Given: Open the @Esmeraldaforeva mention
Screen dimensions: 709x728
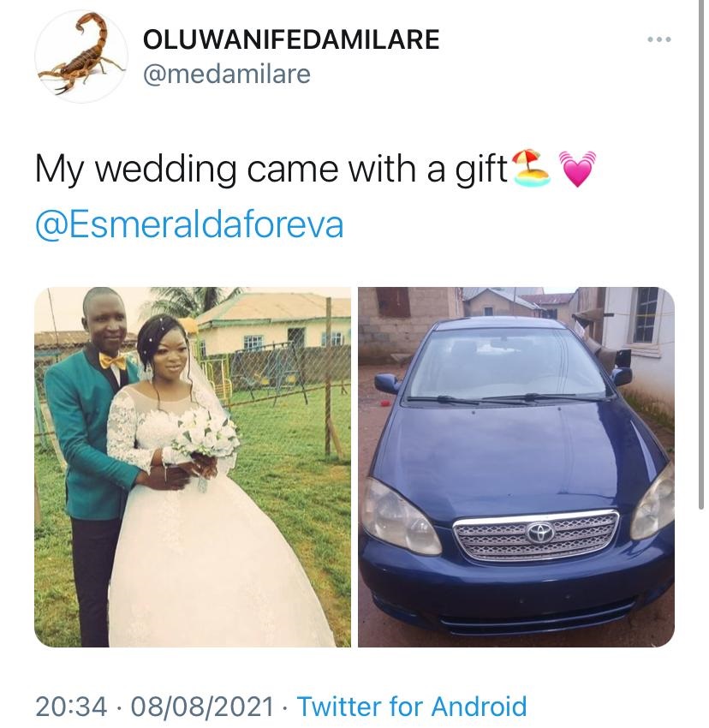Looking at the screenshot, I should pyautogui.click(x=189, y=224).
